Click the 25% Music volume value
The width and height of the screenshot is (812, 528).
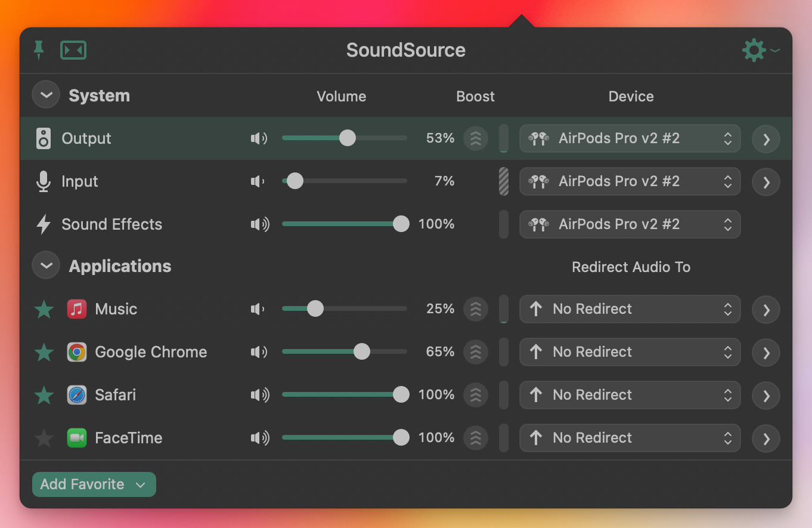click(x=440, y=309)
